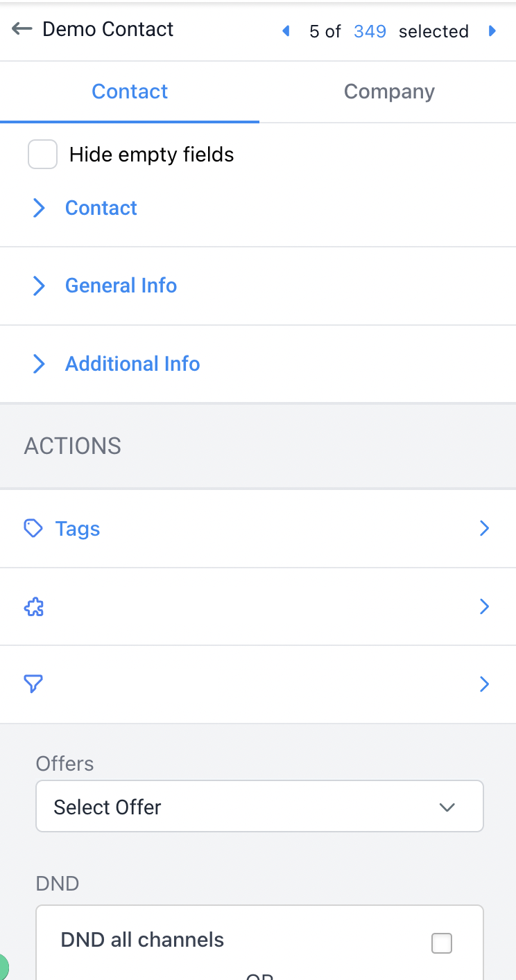Open the funnel action's right chevron
The width and height of the screenshot is (516, 980).
click(x=484, y=684)
